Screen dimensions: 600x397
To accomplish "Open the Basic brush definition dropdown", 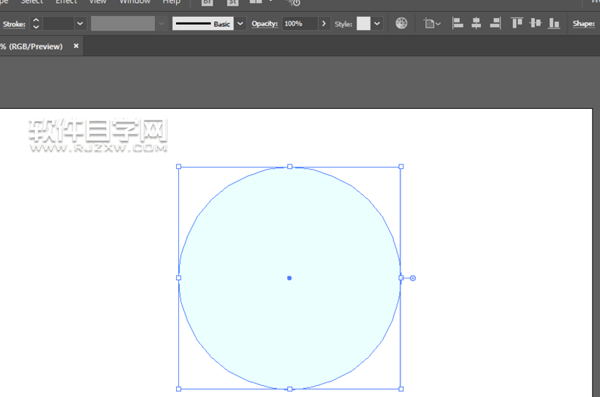I will (240, 24).
